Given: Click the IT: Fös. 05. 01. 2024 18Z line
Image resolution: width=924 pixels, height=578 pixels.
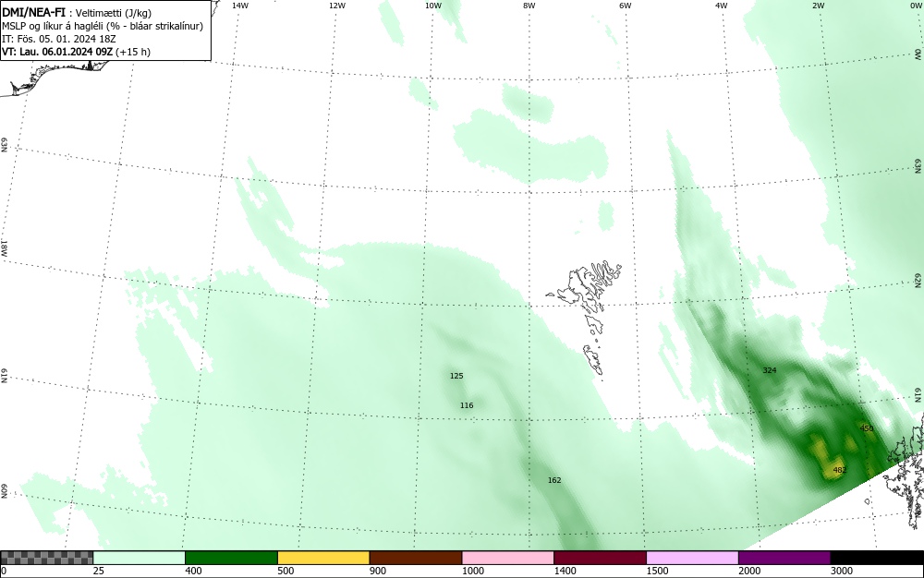Looking at the screenshot, I should pyautogui.click(x=59, y=39).
